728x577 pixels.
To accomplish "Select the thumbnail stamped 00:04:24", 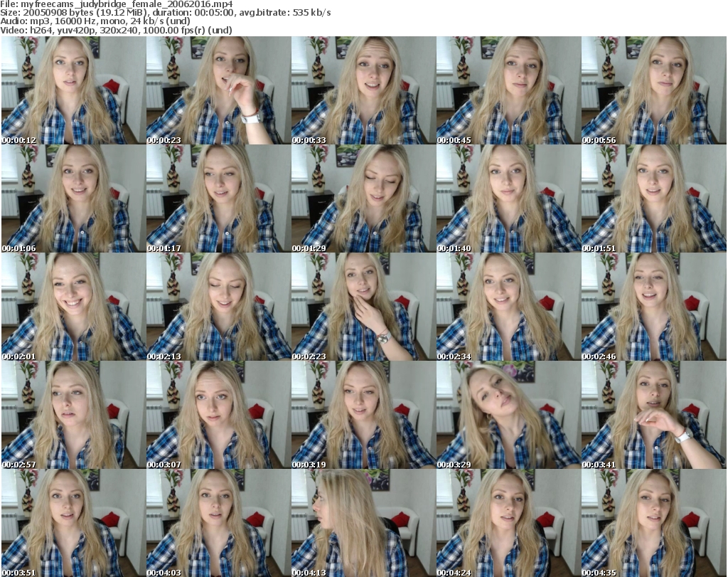I will tap(508, 523).
